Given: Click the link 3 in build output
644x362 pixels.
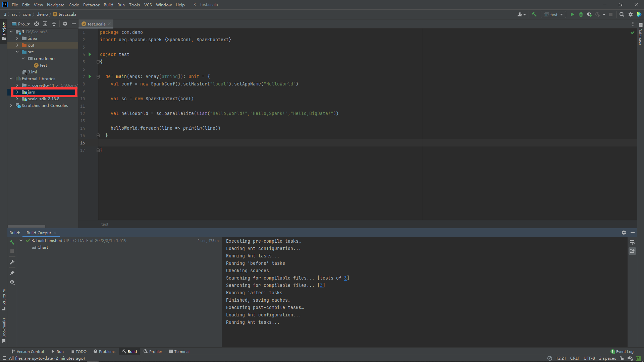Looking at the screenshot, I should (321, 285).
